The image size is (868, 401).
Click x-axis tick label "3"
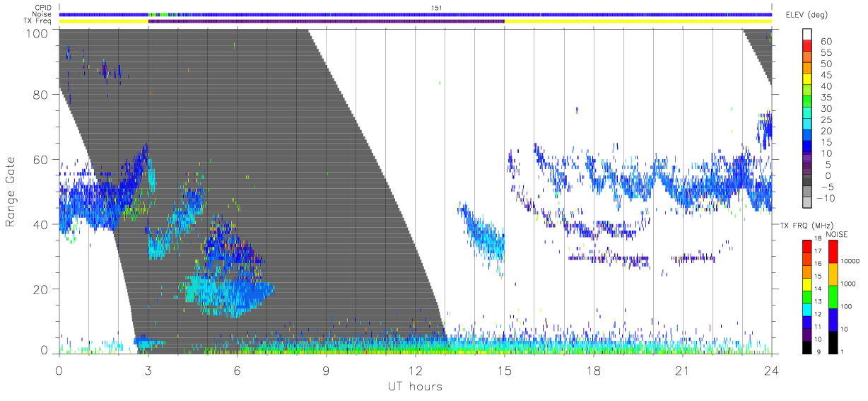(x=148, y=371)
